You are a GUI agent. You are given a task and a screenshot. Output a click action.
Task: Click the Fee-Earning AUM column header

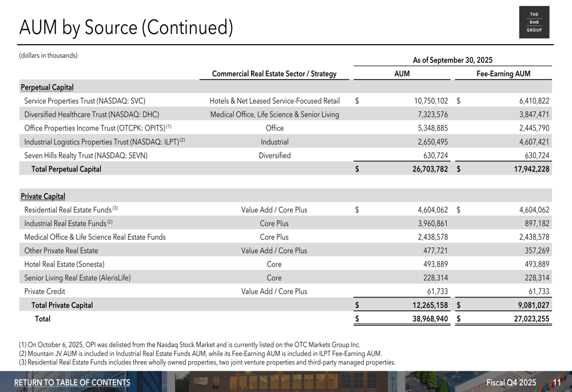(x=503, y=74)
